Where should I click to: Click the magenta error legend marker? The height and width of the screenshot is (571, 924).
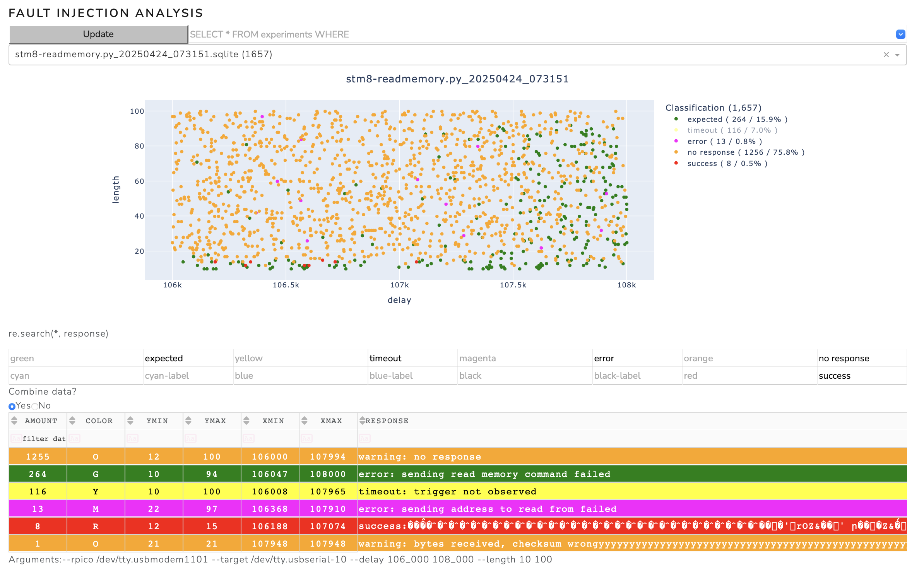pos(676,141)
